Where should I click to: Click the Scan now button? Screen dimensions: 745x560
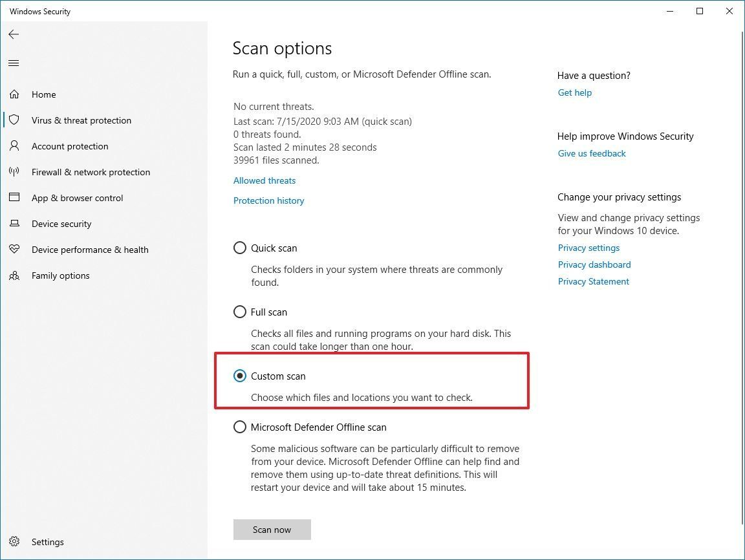(272, 529)
